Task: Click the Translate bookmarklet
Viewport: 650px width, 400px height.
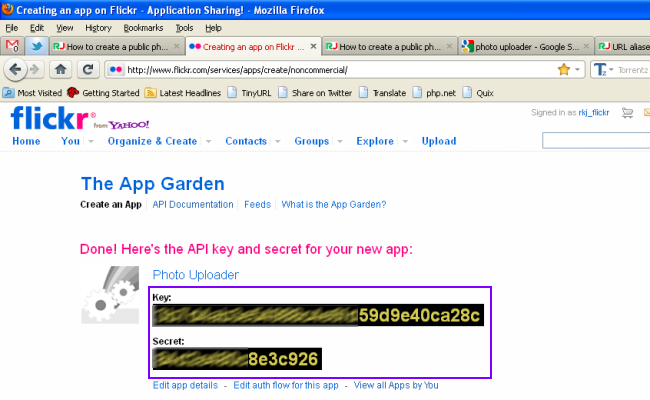Action: [382, 93]
